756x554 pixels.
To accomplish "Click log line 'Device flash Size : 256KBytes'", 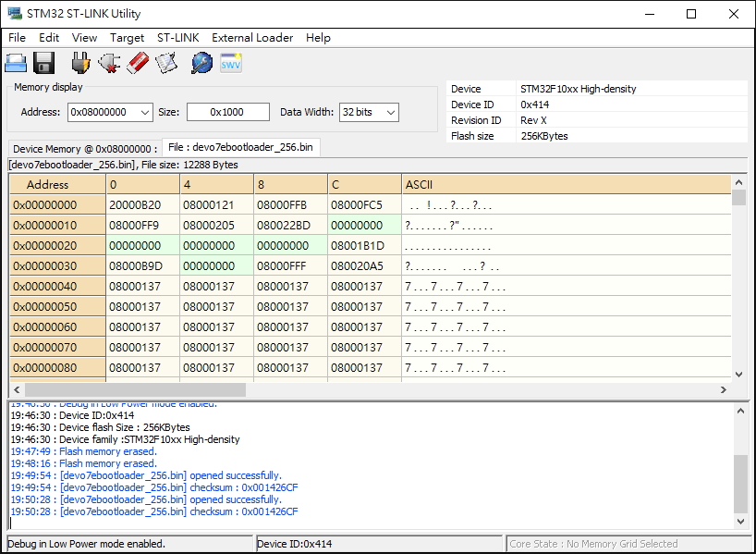I will tap(101, 427).
